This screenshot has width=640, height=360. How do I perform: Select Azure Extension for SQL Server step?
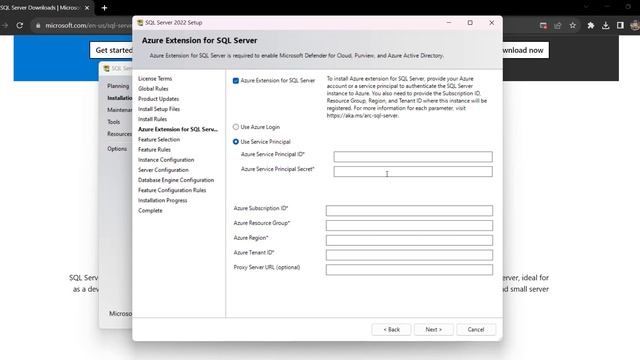click(178, 129)
